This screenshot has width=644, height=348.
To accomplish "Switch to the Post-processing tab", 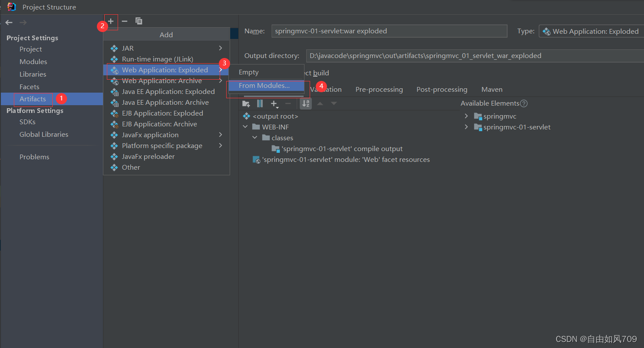I will pyautogui.click(x=442, y=90).
